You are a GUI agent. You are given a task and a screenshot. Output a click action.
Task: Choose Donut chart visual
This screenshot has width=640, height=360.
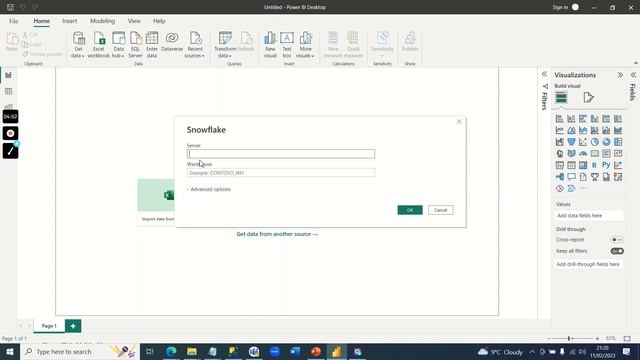coord(607,142)
